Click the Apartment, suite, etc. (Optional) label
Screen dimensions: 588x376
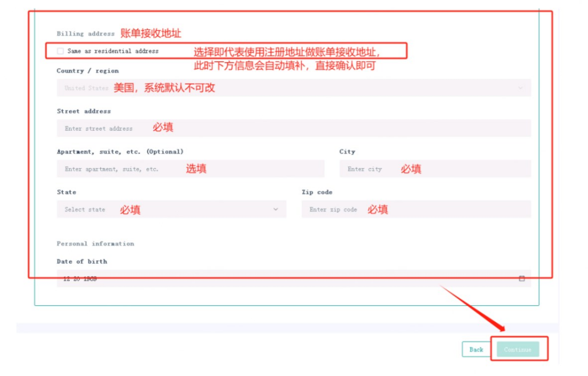tap(120, 152)
